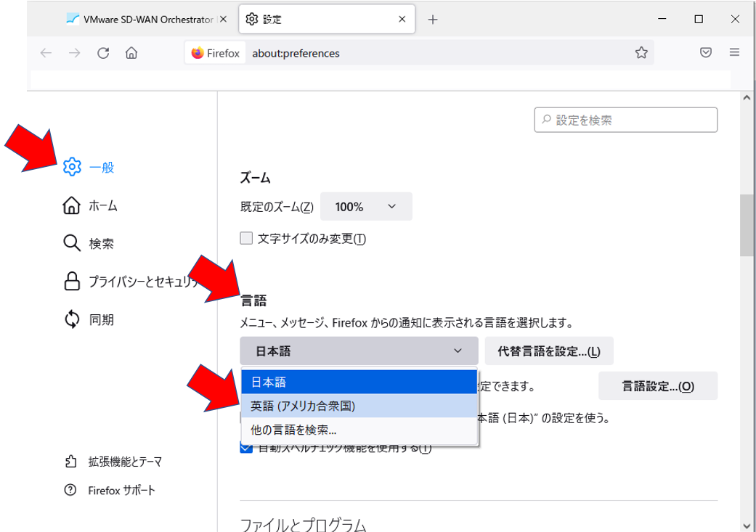Click the question mark icon for Firefox サポート
Image resolution: width=756 pixels, height=532 pixels.
70,490
